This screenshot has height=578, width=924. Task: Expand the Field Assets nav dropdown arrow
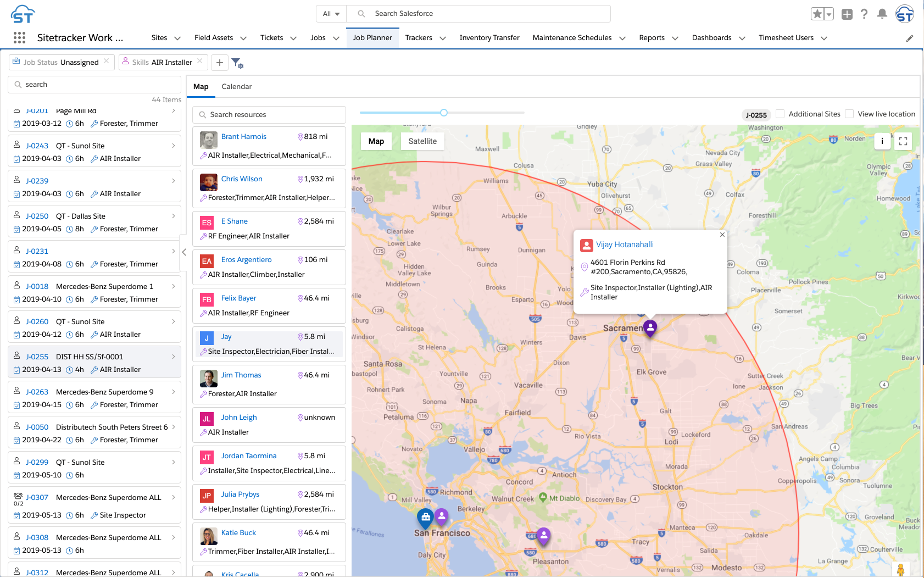pyautogui.click(x=243, y=38)
